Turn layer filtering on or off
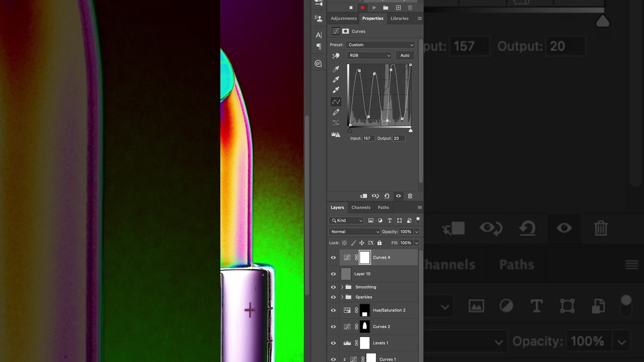The width and height of the screenshot is (644, 362). click(418, 220)
